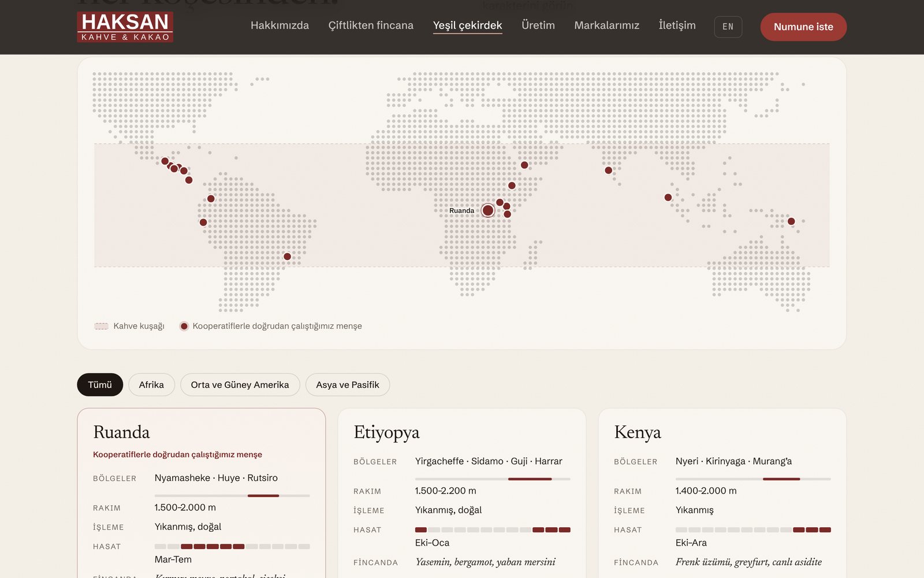Click the origin marker on Brazil's coast
The width and height of the screenshot is (924, 578).
click(287, 257)
